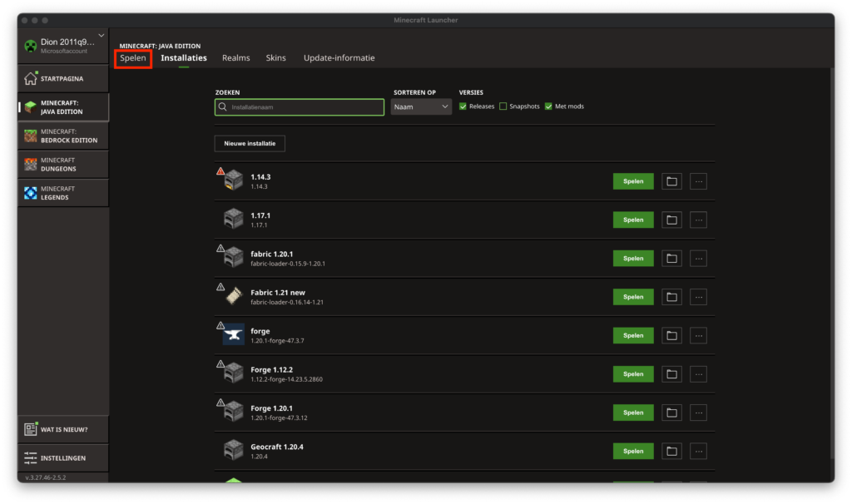The height and width of the screenshot is (504, 852).
Task: Uncheck the Releases checkbox
Action: pyautogui.click(x=463, y=106)
